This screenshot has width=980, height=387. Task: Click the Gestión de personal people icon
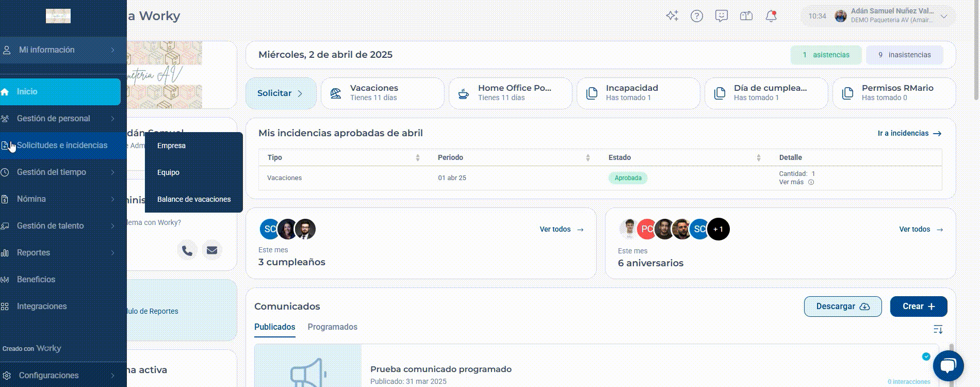5,119
